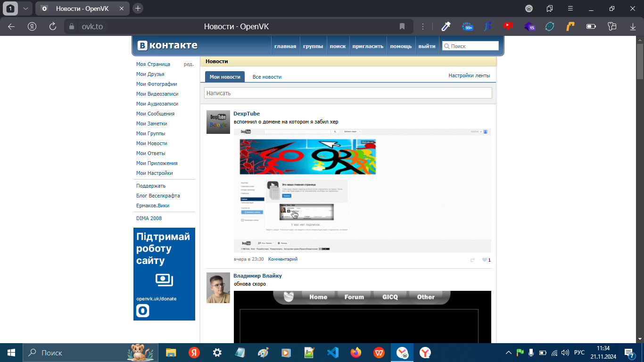Click the eyedropper extension icon
The image size is (644, 362).
(446, 26)
